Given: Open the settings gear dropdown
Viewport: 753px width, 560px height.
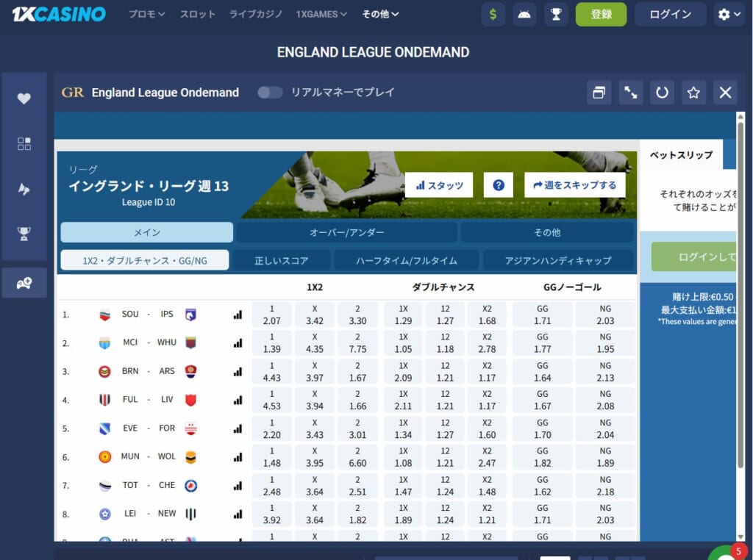Looking at the screenshot, I should click(x=729, y=15).
